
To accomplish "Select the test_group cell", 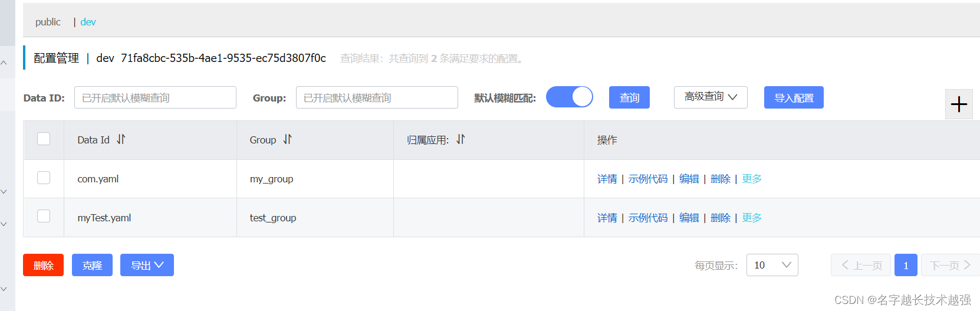I will 315,218.
